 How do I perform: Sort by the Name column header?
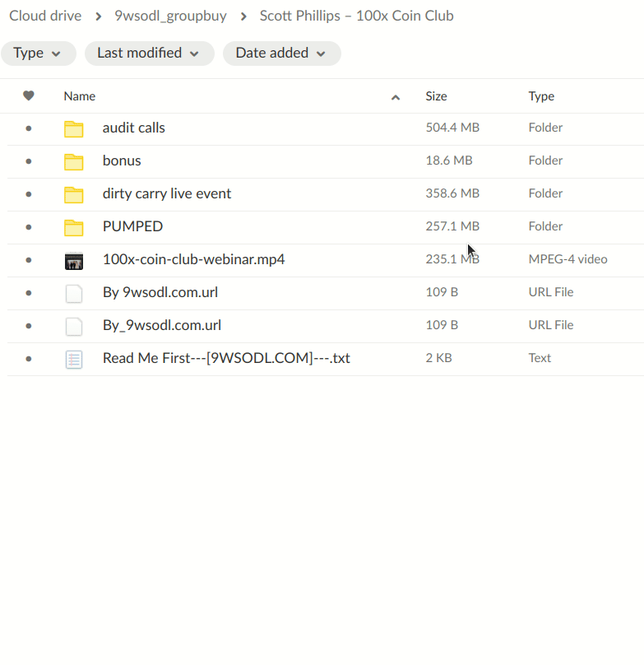(x=79, y=96)
